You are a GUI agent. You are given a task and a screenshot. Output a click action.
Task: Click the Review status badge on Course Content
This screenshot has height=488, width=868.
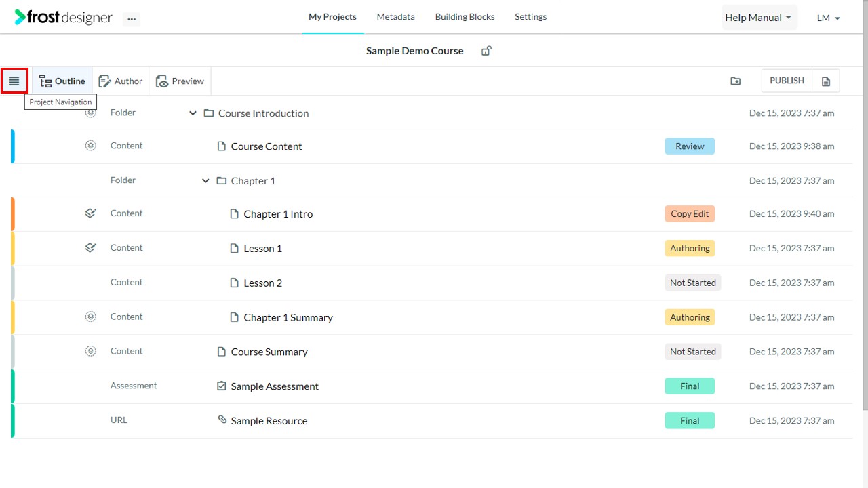pos(690,146)
